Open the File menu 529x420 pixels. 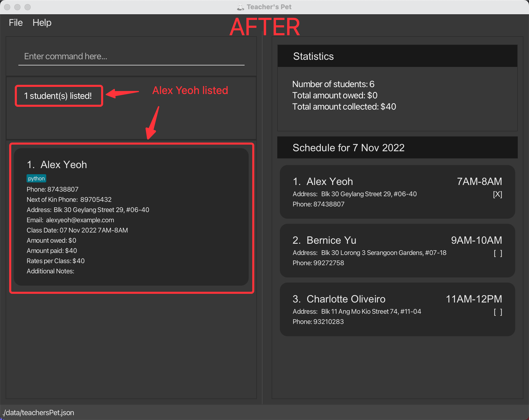point(16,23)
